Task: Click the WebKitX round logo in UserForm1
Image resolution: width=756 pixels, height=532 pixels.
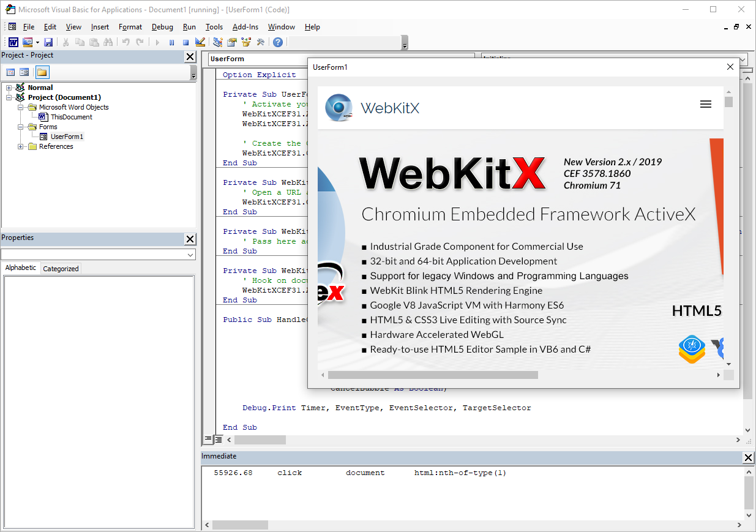Action: coord(339,108)
